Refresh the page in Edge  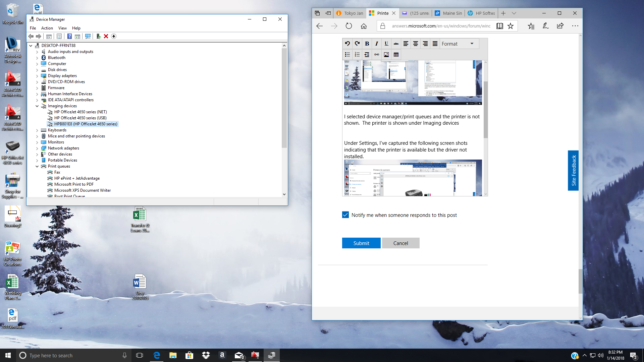pyautogui.click(x=349, y=26)
